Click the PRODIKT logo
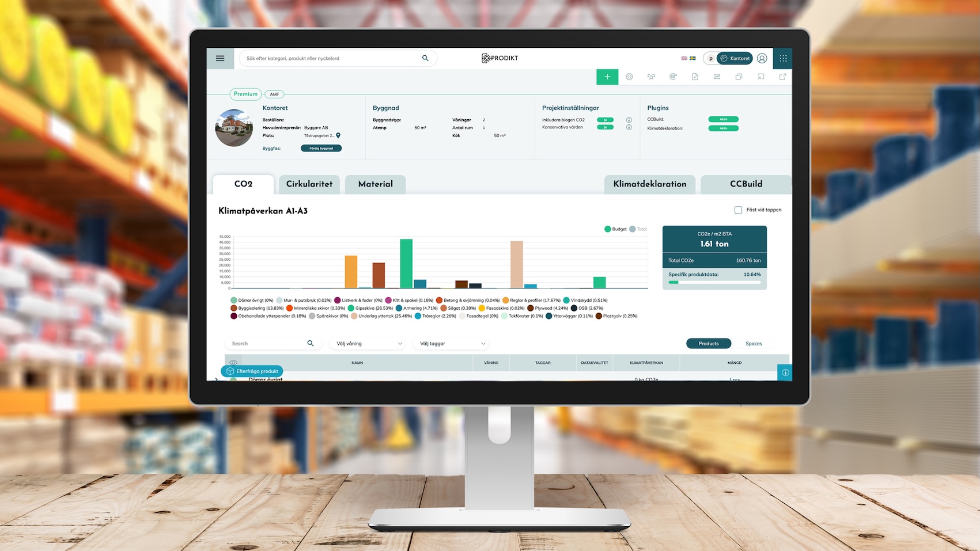 [500, 58]
